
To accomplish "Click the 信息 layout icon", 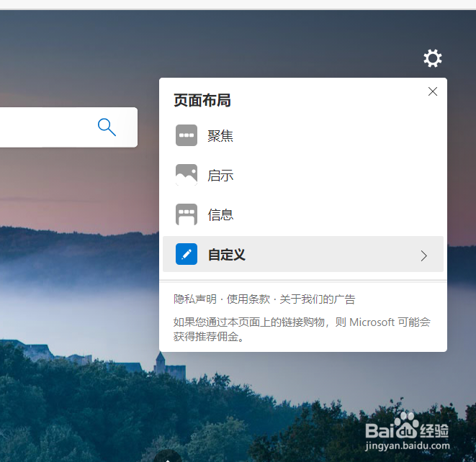I will tap(187, 214).
